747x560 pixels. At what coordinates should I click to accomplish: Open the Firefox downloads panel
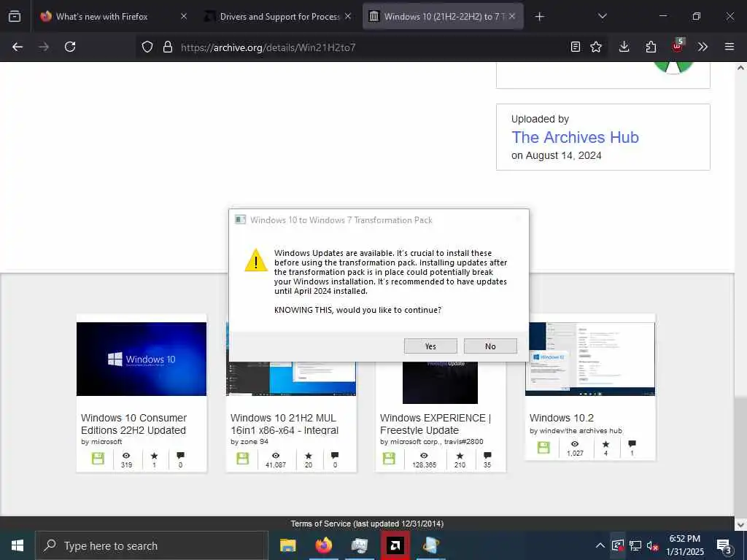coord(624,47)
